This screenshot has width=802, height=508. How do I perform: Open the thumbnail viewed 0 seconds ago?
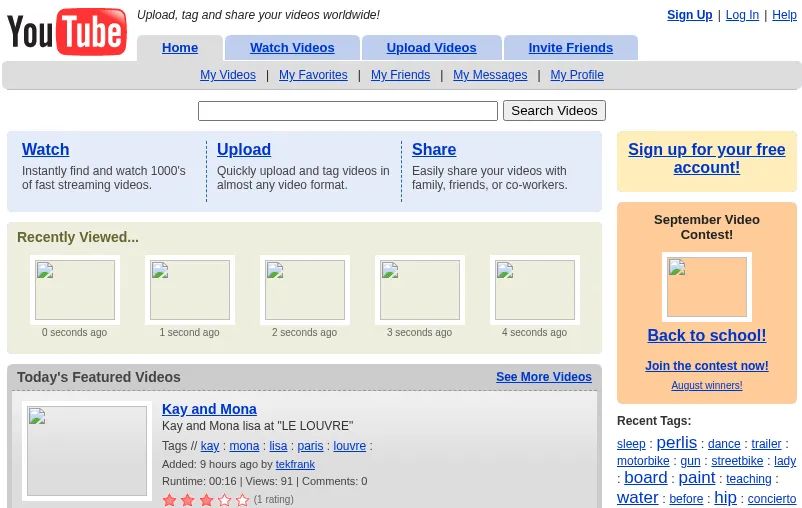click(x=75, y=290)
